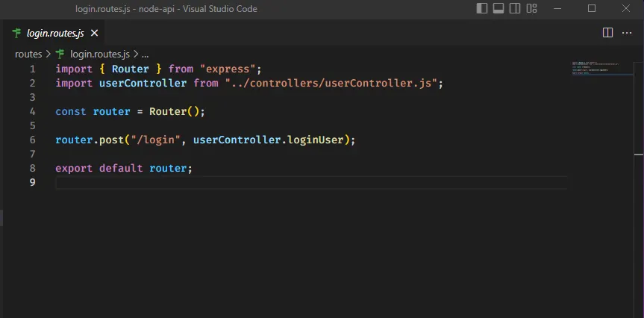The height and width of the screenshot is (318, 644).
Task: Click the routes folder in the breadcrumb
Action: [x=28, y=54]
